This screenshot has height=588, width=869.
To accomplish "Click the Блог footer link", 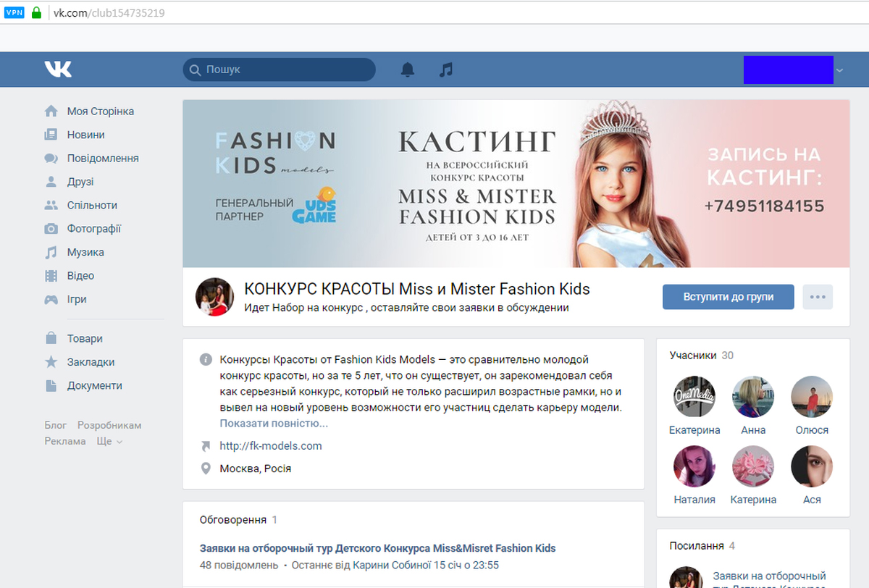I will tap(56, 425).
